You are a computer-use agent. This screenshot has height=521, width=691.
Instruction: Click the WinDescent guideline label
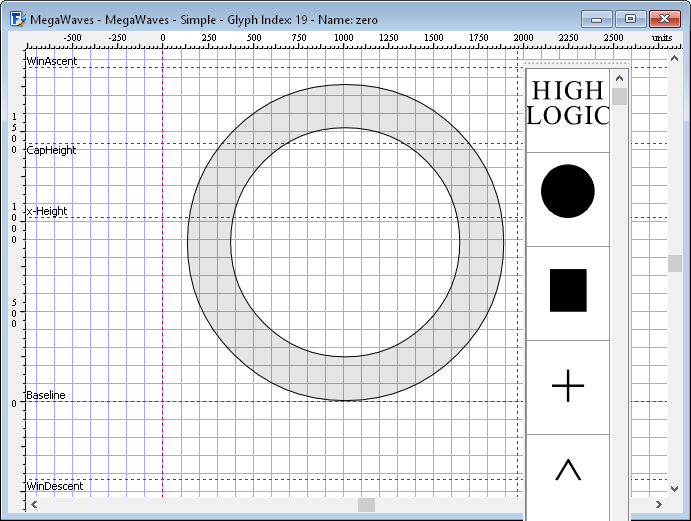(x=55, y=486)
